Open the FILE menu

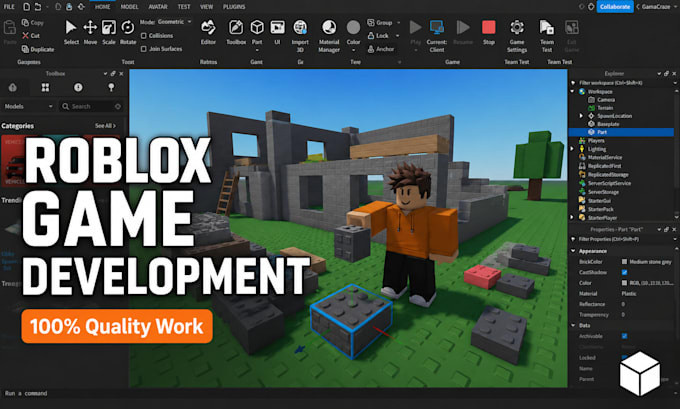[9, 7]
